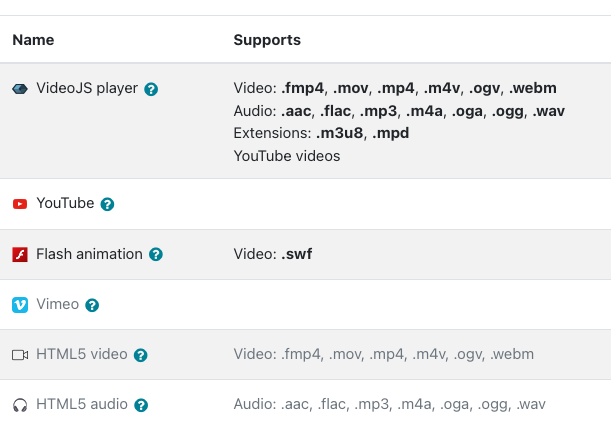Click the blue Vimeo icon
The image size is (611, 438).
20,305
